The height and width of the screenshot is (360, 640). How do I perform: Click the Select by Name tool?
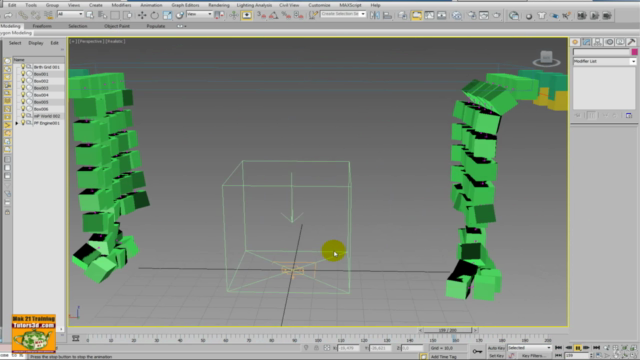pos(102,16)
